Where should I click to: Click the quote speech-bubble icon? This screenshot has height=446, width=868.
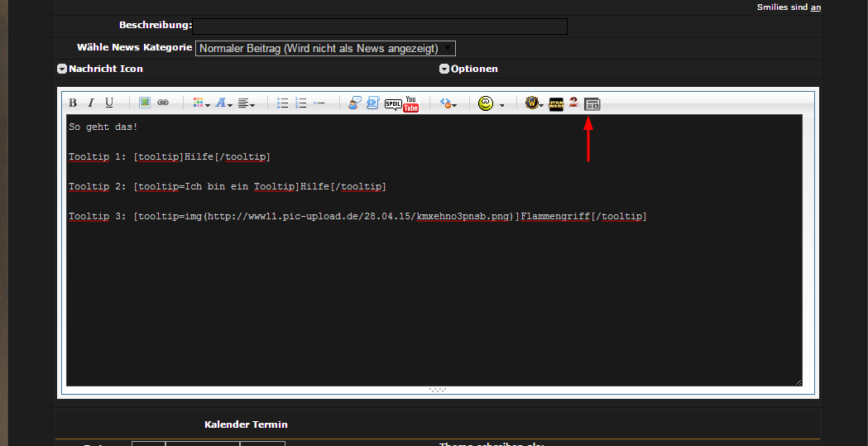coord(355,103)
